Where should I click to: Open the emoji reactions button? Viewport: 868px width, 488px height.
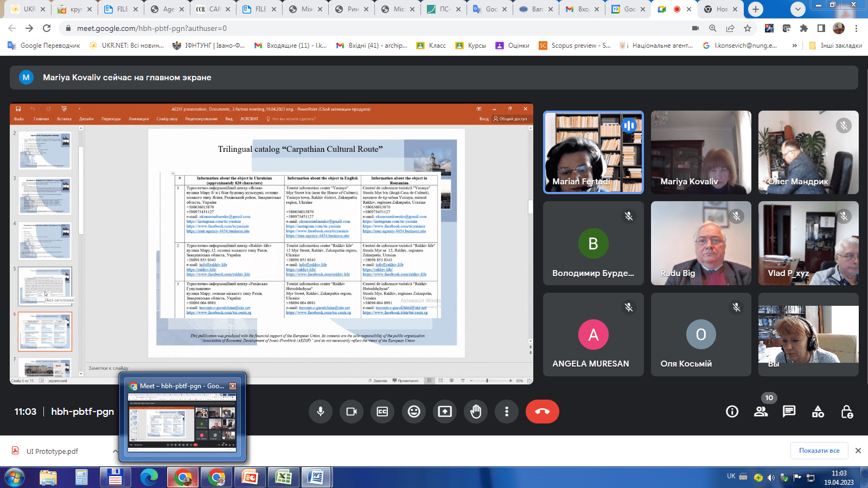414,412
